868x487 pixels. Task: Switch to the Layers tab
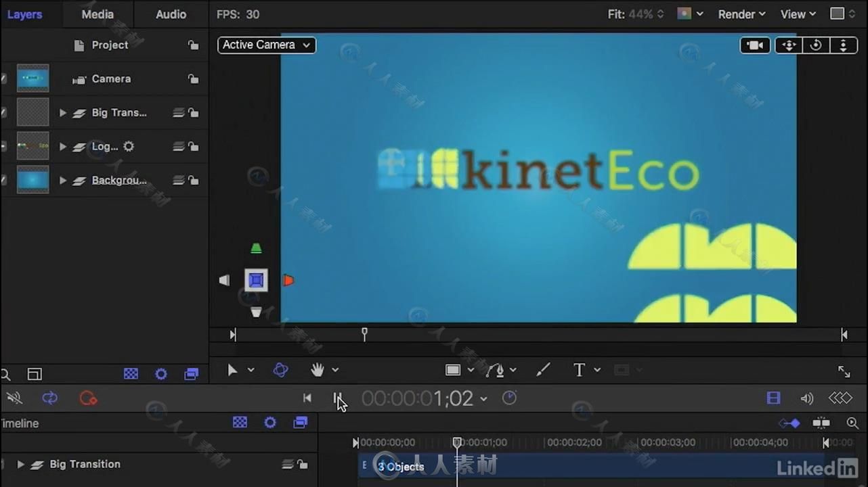click(24, 14)
